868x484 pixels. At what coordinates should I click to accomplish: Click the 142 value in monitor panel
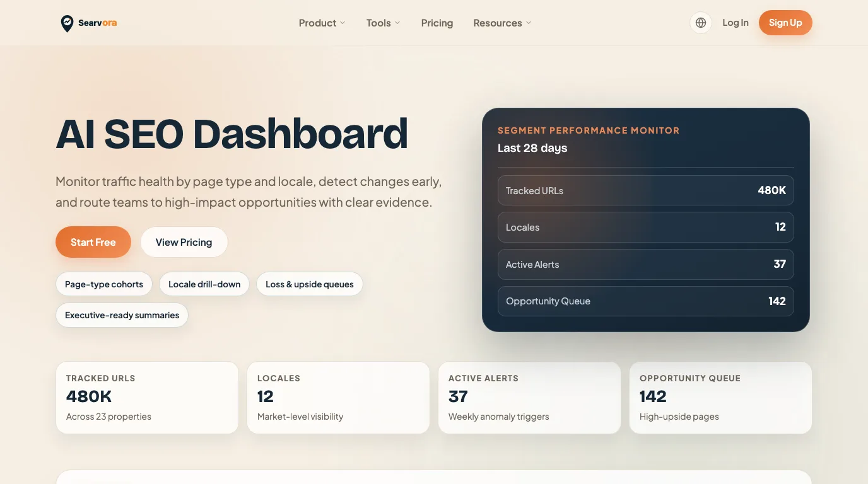coord(777,301)
